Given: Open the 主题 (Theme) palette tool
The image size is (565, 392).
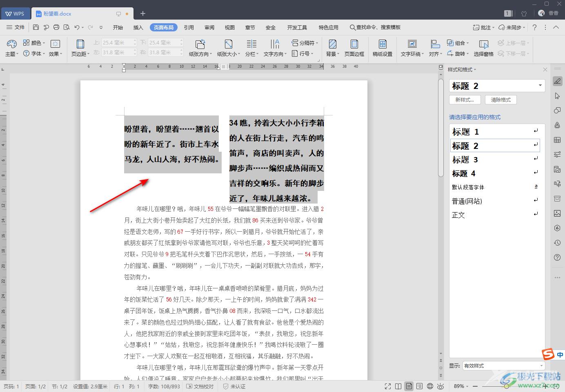Looking at the screenshot, I should (12, 48).
